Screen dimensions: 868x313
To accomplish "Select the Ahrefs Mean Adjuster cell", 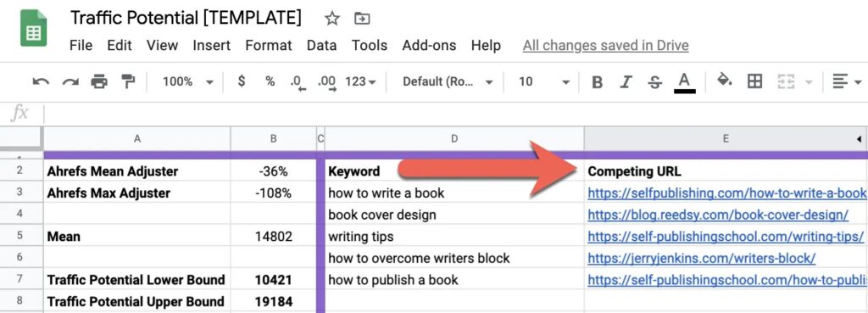I will [x=136, y=171].
